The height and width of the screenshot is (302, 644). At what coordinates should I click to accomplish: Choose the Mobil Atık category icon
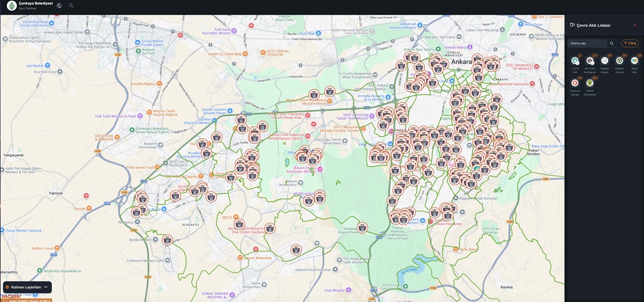(634, 61)
